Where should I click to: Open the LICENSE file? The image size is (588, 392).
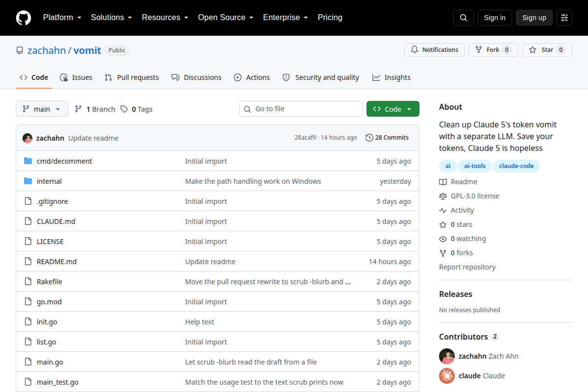tap(50, 242)
